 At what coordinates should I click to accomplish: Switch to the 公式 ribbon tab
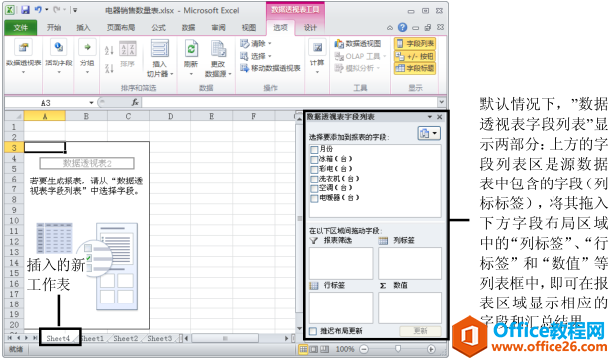pos(158,27)
